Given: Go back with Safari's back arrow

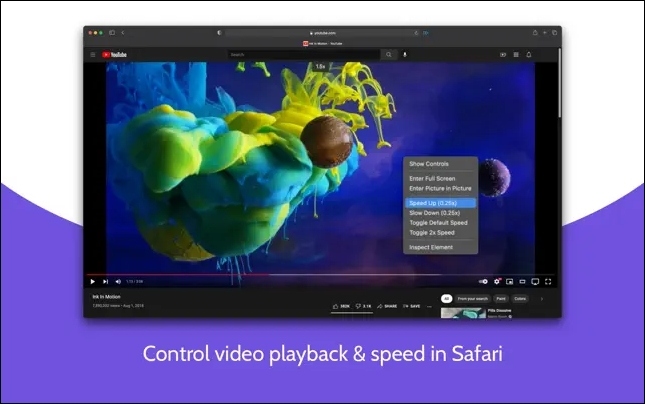Looking at the screenshot, I should click(123, 33).
